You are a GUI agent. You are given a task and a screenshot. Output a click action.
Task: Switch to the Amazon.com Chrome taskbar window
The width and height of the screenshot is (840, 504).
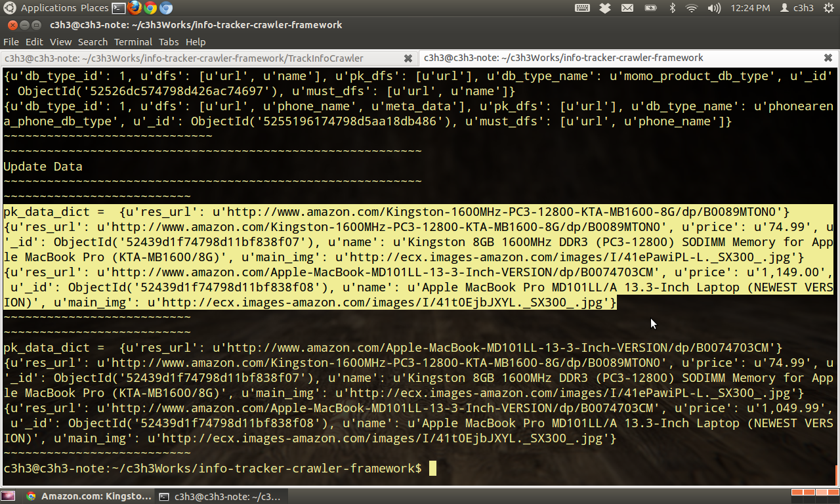click(89, 496)
